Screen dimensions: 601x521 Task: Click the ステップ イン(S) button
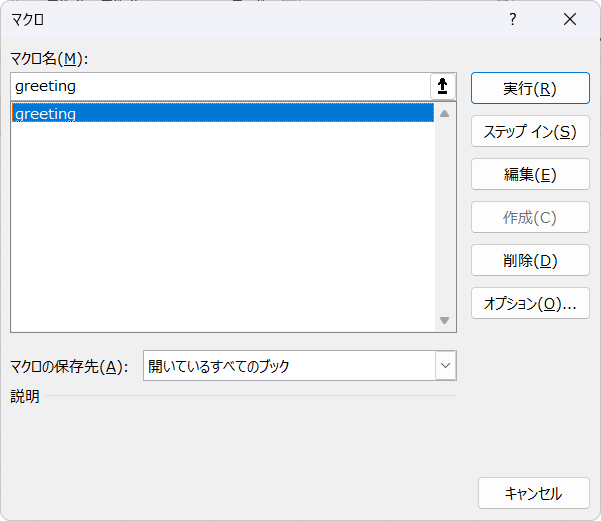click(530, 131)
